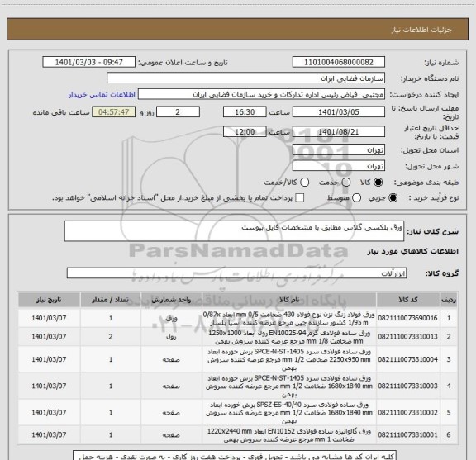Click the unit cell رول in row 2

coord(171,337)
